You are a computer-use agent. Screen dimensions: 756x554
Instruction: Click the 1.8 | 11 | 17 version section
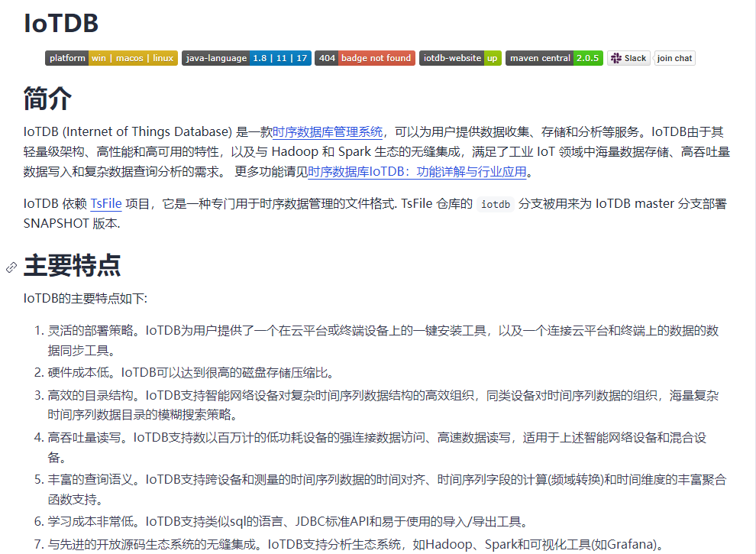(x=281, y=58)
